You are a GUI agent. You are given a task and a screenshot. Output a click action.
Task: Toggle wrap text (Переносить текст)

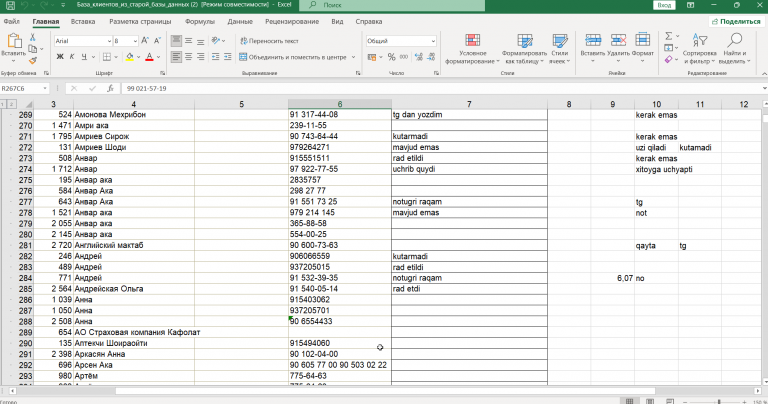269,41
